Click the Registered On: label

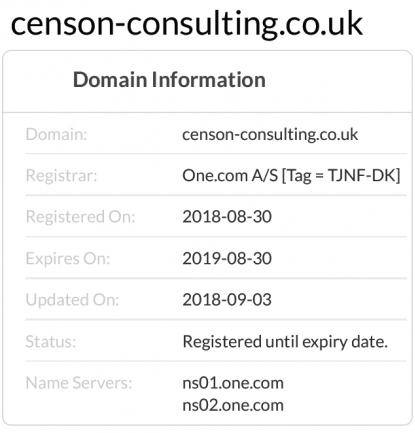pyautogui.click(x=80, y=217)
